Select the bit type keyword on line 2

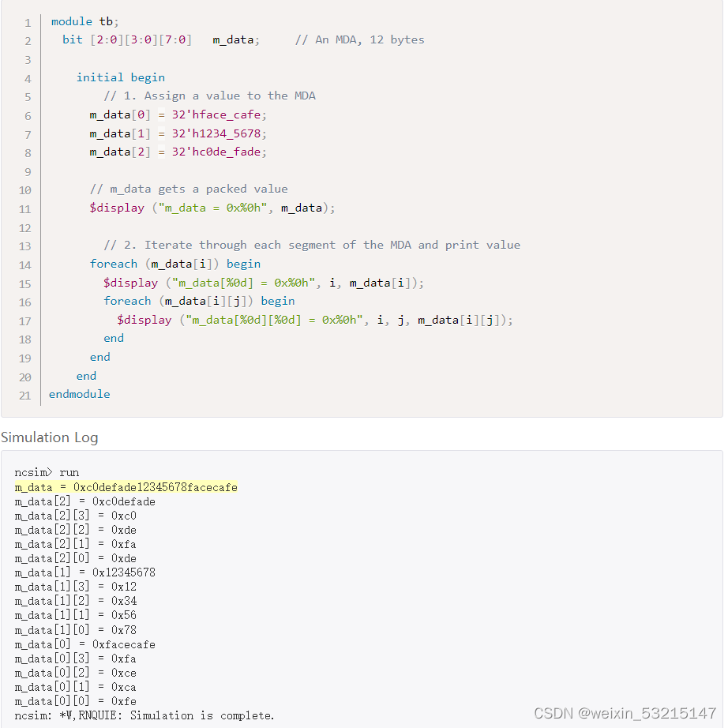[72, 39]
